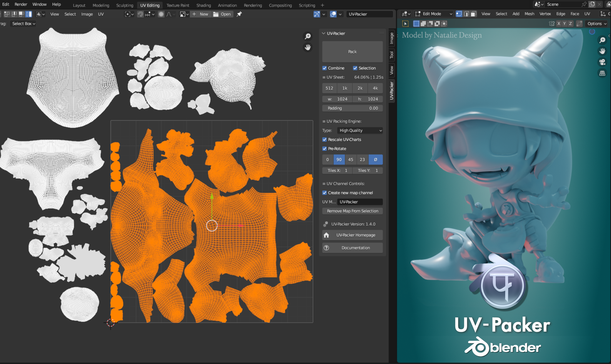611x364 pixels.
Task: Click pan hand in 3D viewport
Action: click(x=602, y=51)
